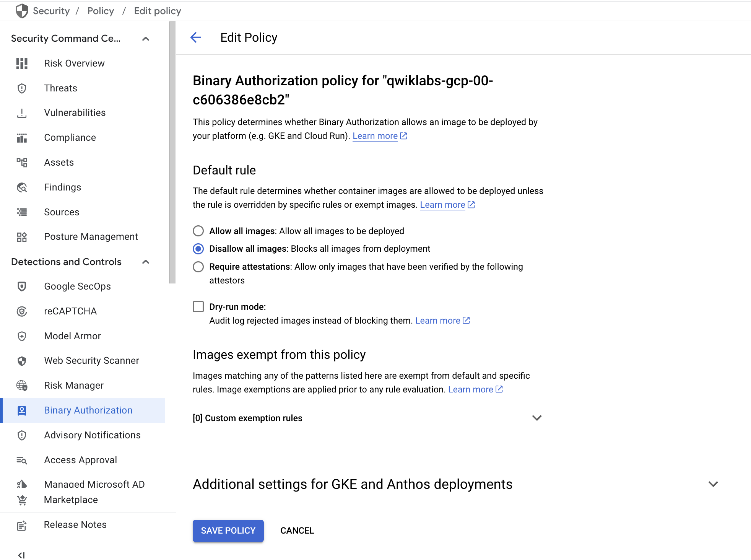Click the sidebar vertical scrollbar
Image resolution: width=751 pixels, height=560 pixels.
172,153
